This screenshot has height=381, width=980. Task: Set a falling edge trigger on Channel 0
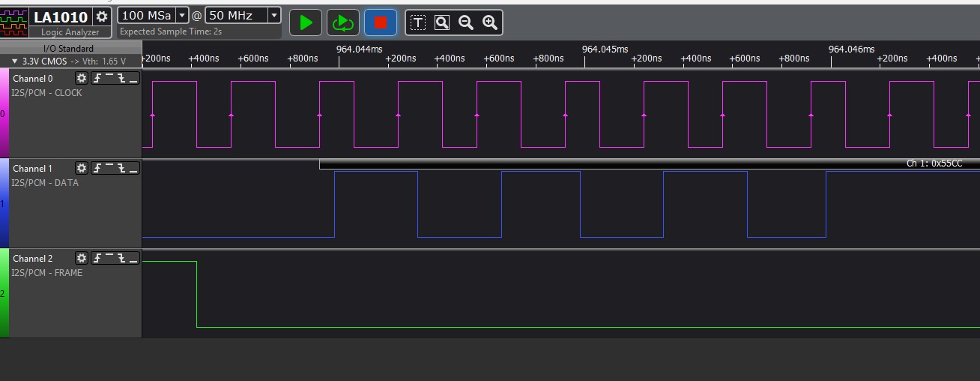[x=121, y=79]
